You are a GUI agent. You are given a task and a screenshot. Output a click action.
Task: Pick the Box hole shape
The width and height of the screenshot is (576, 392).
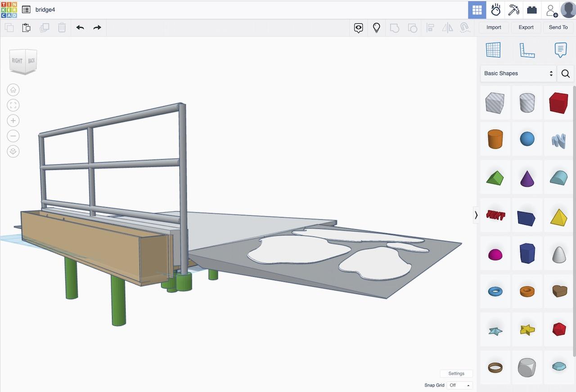coord(495,102)
